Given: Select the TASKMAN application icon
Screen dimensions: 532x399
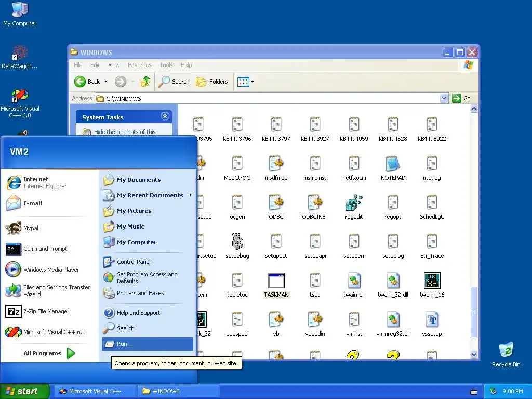Looking at the screenshot, I should click(276, 281).
